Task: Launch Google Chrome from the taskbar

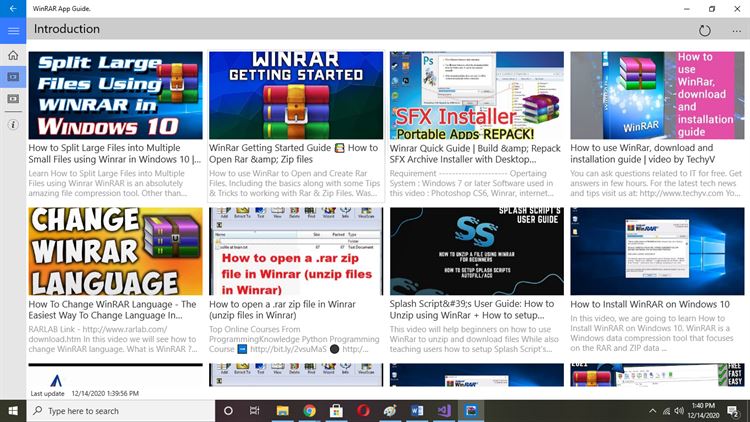Action: point(309,411)
